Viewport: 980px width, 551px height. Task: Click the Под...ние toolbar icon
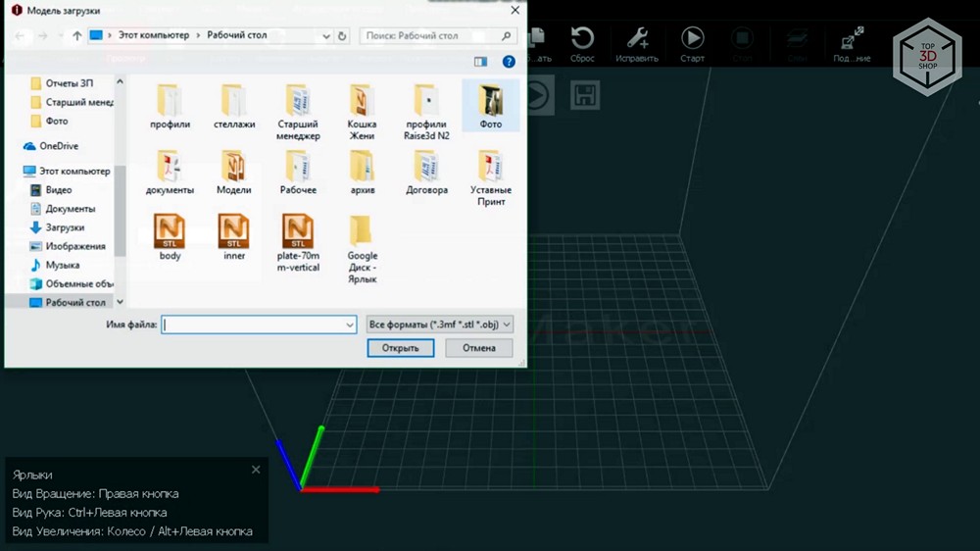click(852, 44)
